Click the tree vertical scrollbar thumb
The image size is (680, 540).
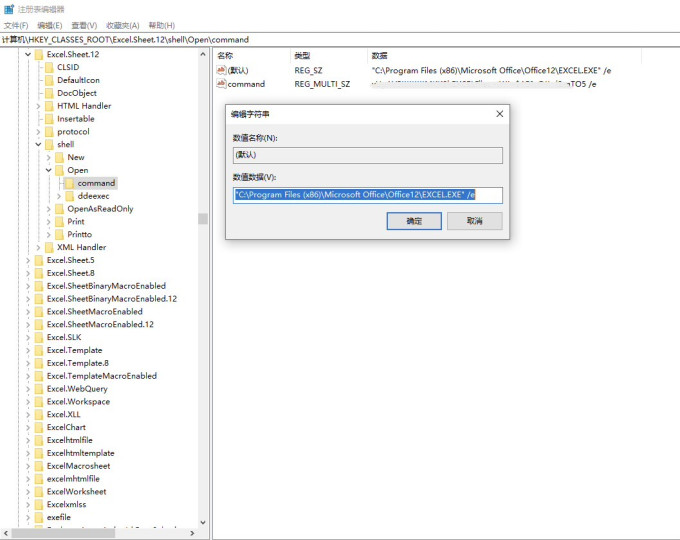pyautogui.click(x=203, y=219)
